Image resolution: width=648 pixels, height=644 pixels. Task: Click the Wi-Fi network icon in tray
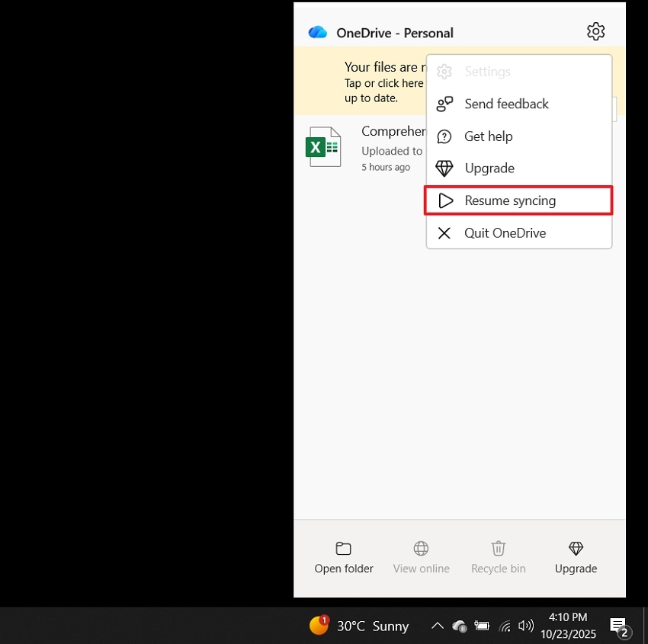click(505, 626)
